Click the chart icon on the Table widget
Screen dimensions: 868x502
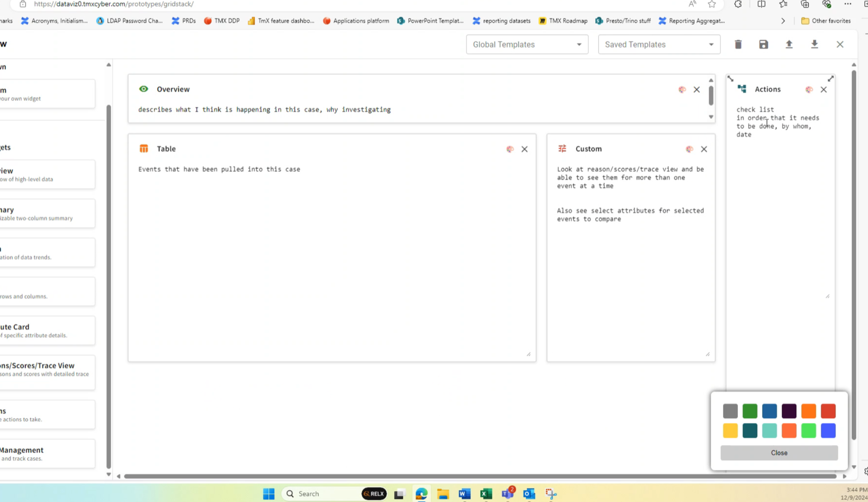click(x=144, y=149)
